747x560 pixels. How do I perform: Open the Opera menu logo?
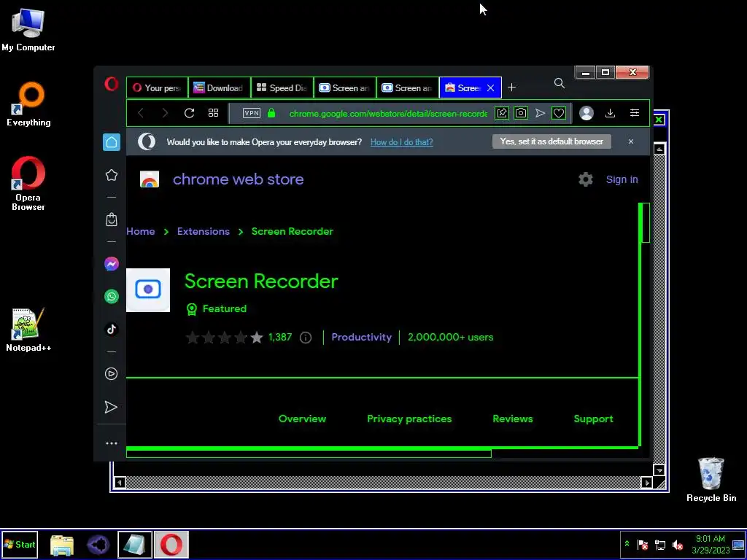(x=112, y=85)
